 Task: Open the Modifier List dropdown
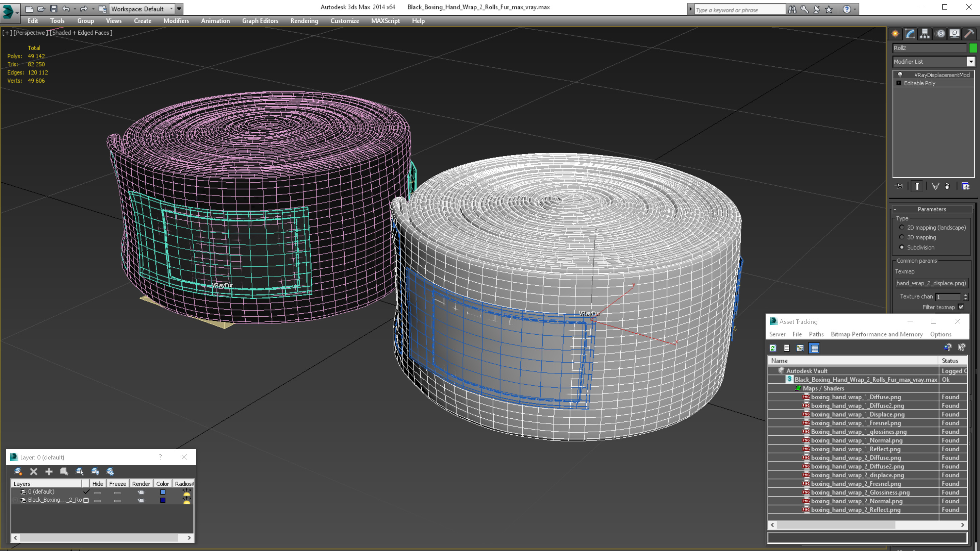click(934, 62)
